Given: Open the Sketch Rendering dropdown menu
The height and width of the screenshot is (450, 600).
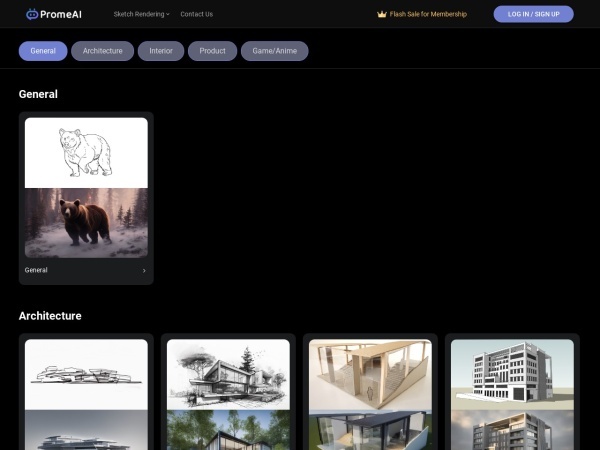Looking at the screenshot, I should click(141, 14).
